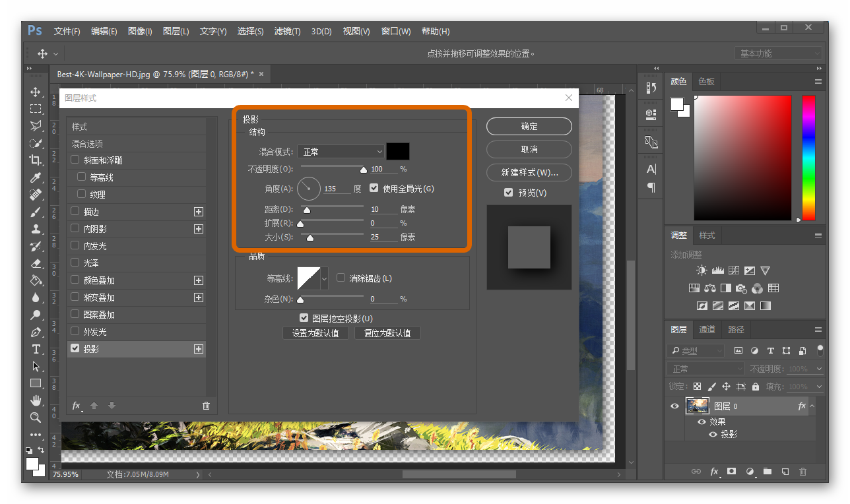Viewport: 850px width, 504px height.
Task: Select the Horizontal Type tool
Action: 36,349
